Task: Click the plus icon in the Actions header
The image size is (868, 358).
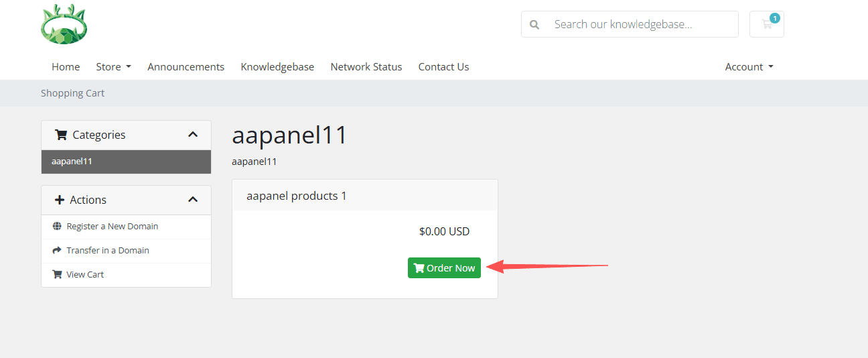Action: [60, 200]
